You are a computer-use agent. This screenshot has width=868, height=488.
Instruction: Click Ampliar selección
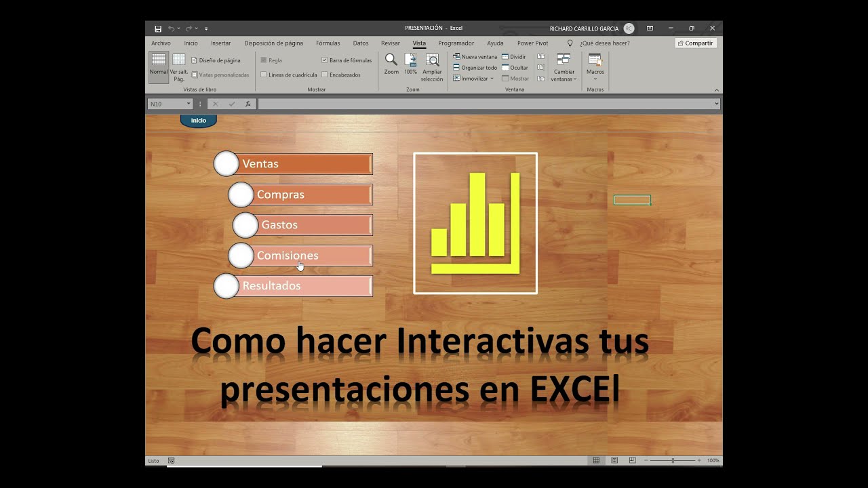point(432,67)
